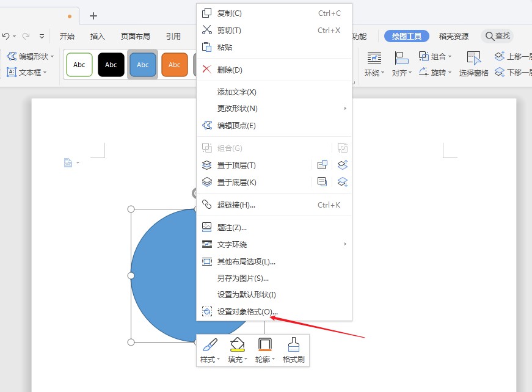Select the 绘图工具 tab

point(406,36)
